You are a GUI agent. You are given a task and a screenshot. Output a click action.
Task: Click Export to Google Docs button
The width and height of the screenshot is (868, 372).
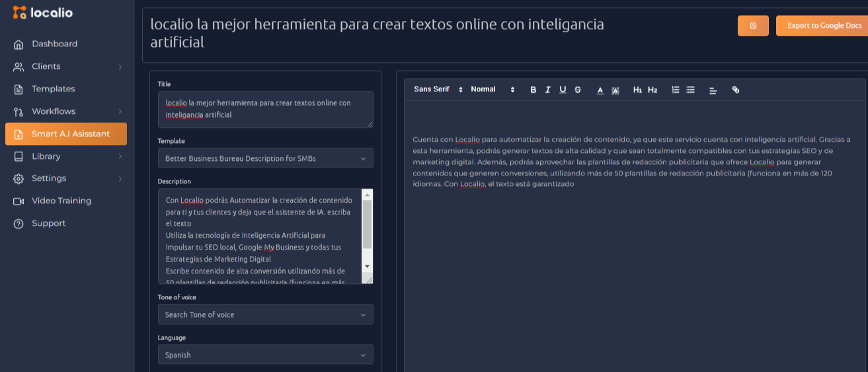(822, 25)
